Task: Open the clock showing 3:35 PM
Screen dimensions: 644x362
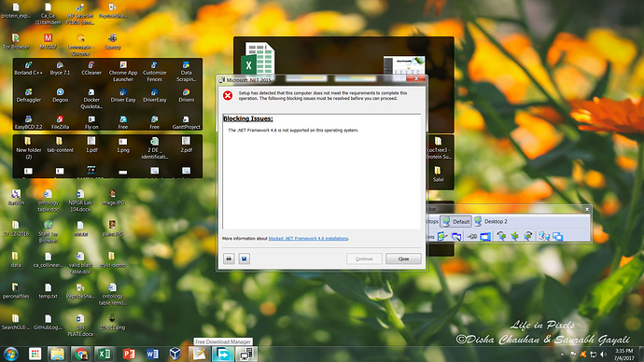Action: click(623, 355)
